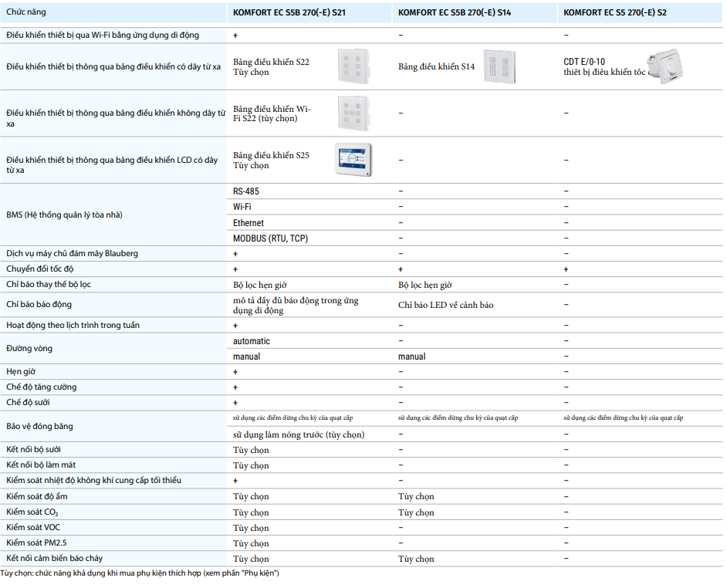
Task: Click 'Chế độ sưởi' row label
Action: [x=28, y=402]
